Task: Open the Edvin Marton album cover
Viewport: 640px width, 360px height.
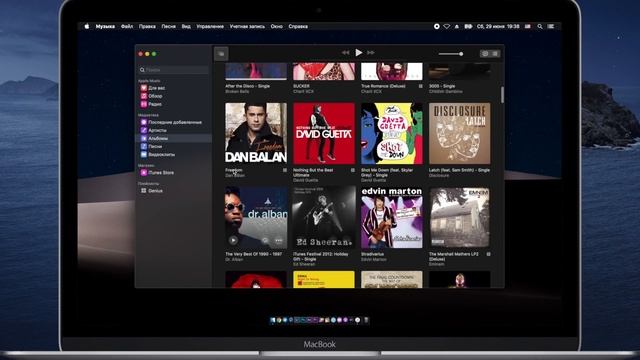Action: click(392, 217)
